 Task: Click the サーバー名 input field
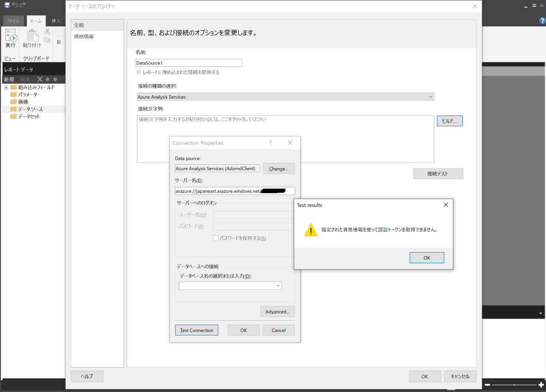(x=235, y=191)
